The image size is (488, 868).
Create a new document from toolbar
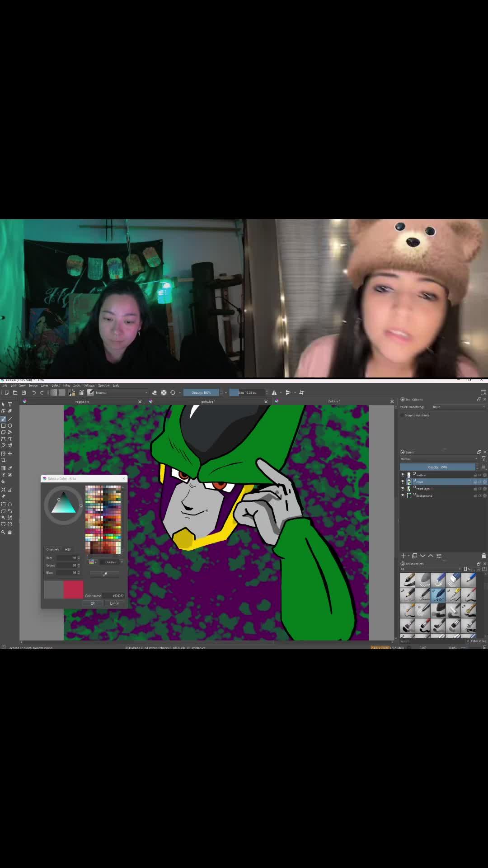click(x=6, y=392)
